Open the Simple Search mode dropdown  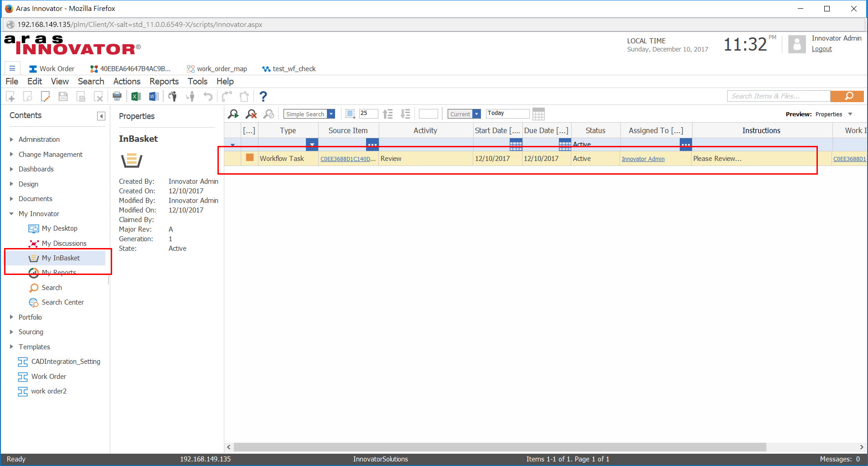331,114
